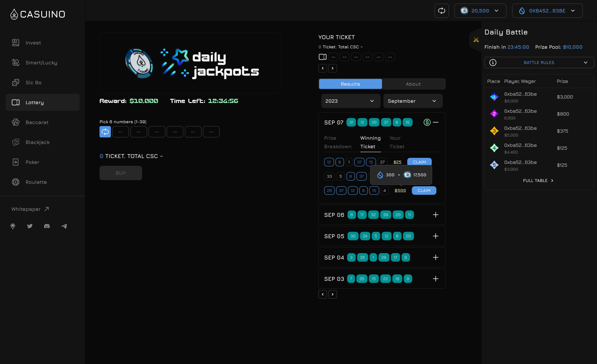This screenshot has width=597, height=364.
Task: Click the SEP 07 green dollar prize icon
Action: 427,122
